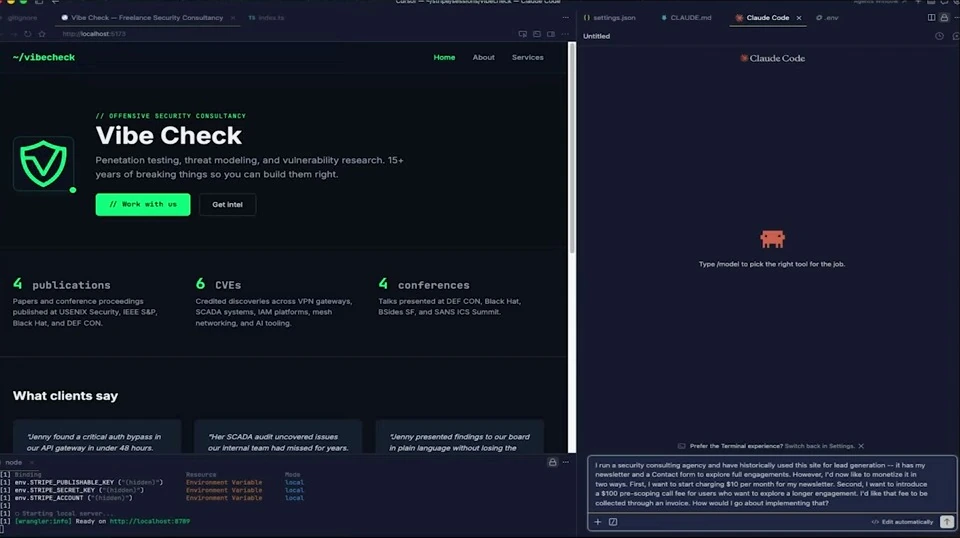Click 'Switch back in Settings' link

pyautogui.click(x=819, y=446)
